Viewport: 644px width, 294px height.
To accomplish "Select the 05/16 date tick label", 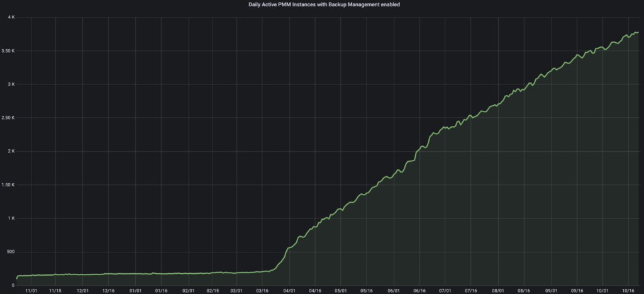I will (367, 290).
